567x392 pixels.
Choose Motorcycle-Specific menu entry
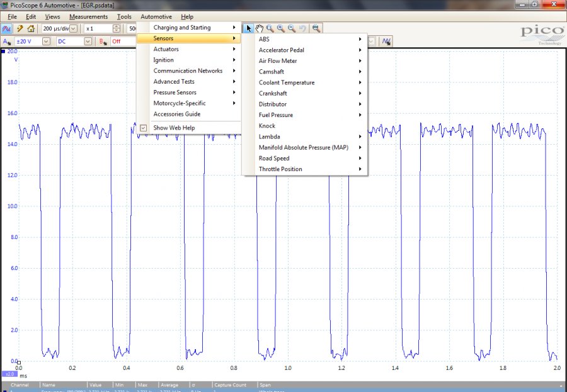(x=189, y=103)
